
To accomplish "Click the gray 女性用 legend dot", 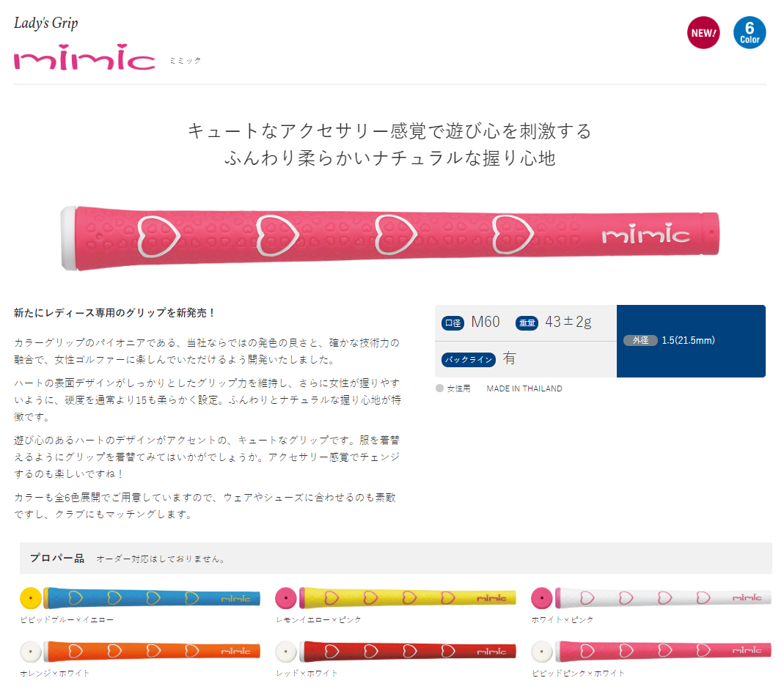I will click(439, 388).
